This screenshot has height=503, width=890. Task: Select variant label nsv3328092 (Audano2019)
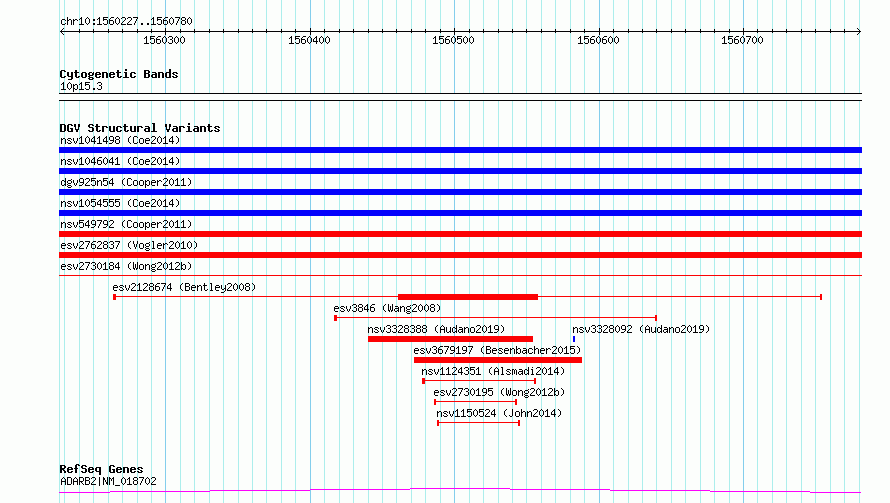[641, 329]
